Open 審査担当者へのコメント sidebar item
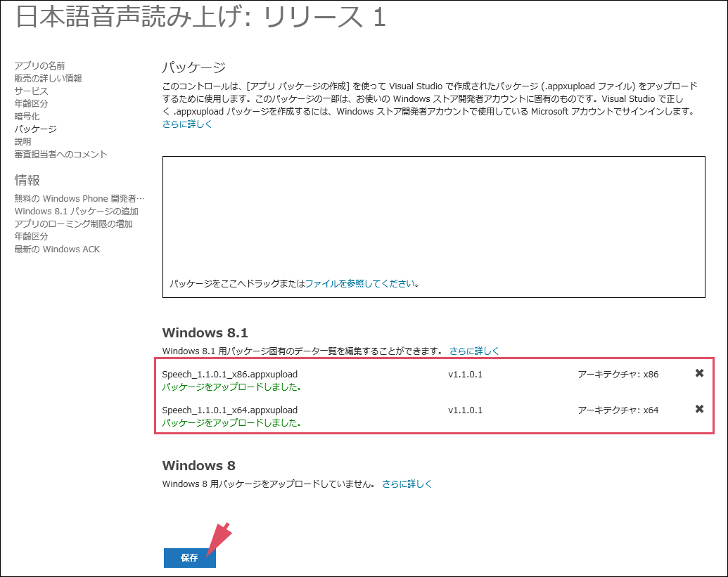The image size is (728, 577). tap(60, 154)
